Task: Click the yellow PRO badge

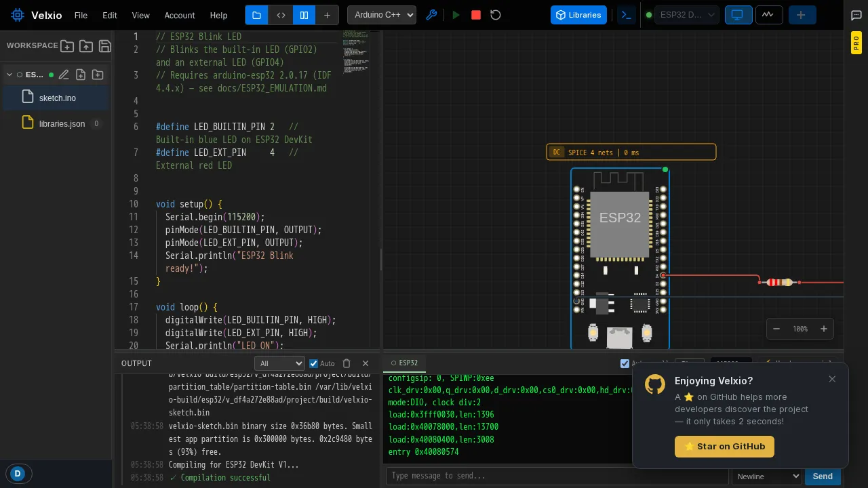Action: pos(856,43)
